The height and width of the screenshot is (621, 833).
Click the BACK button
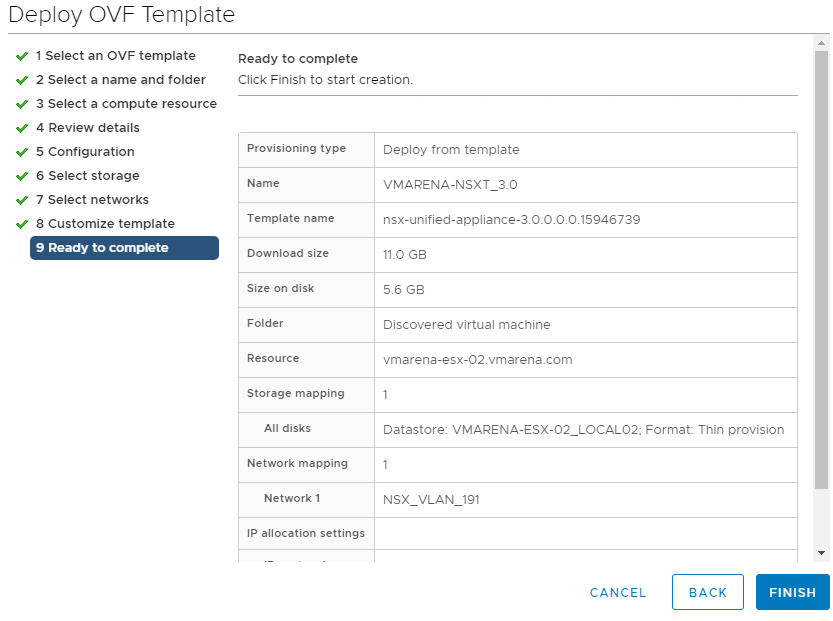point(708,592)
